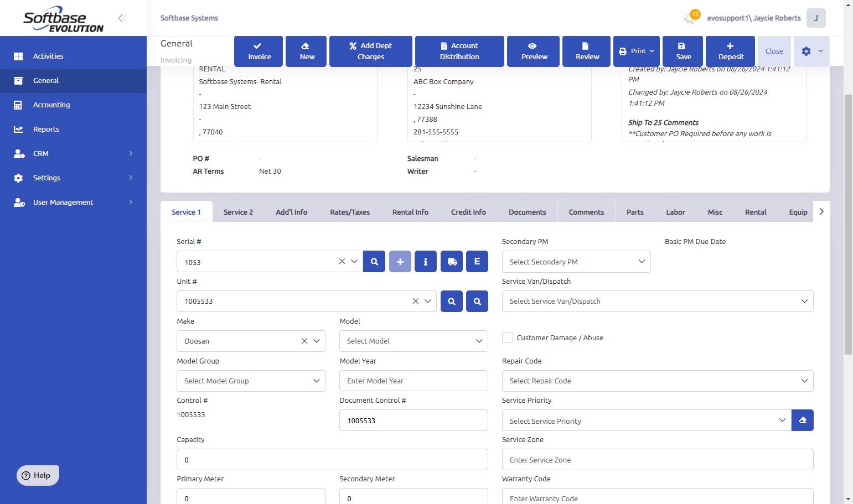Click the Capacity input field
853x504 pixels.
coord(332,460)
